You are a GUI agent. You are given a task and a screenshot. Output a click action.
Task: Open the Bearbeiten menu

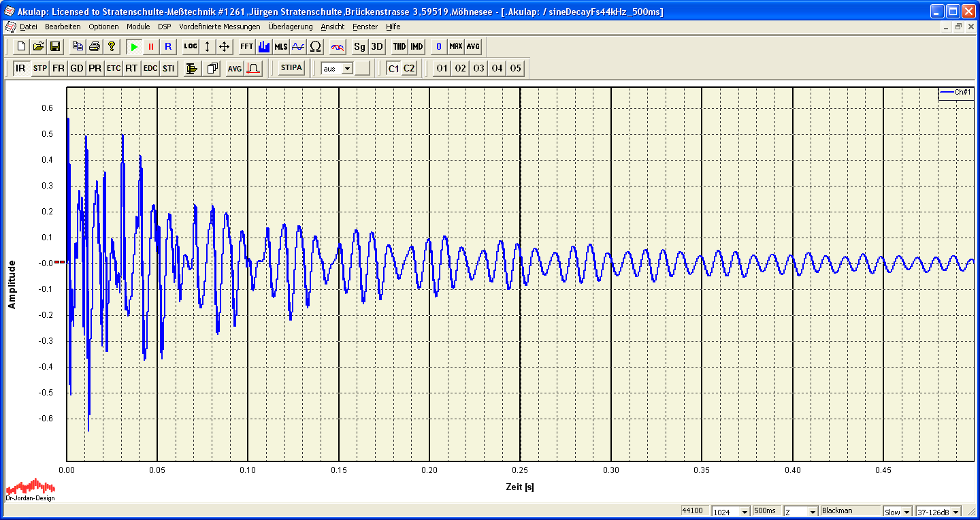coord(63,27)
